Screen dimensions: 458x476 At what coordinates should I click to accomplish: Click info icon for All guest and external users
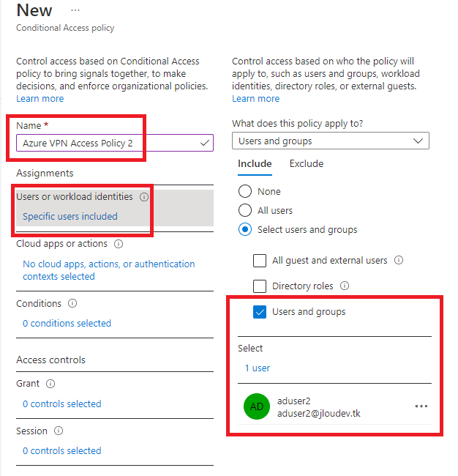(x=399, y=260)
